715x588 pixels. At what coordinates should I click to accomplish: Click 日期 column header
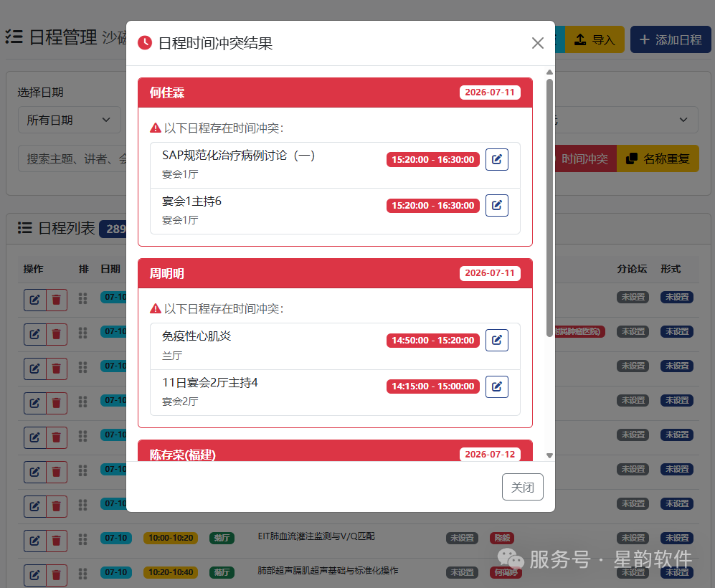[110, 269]
